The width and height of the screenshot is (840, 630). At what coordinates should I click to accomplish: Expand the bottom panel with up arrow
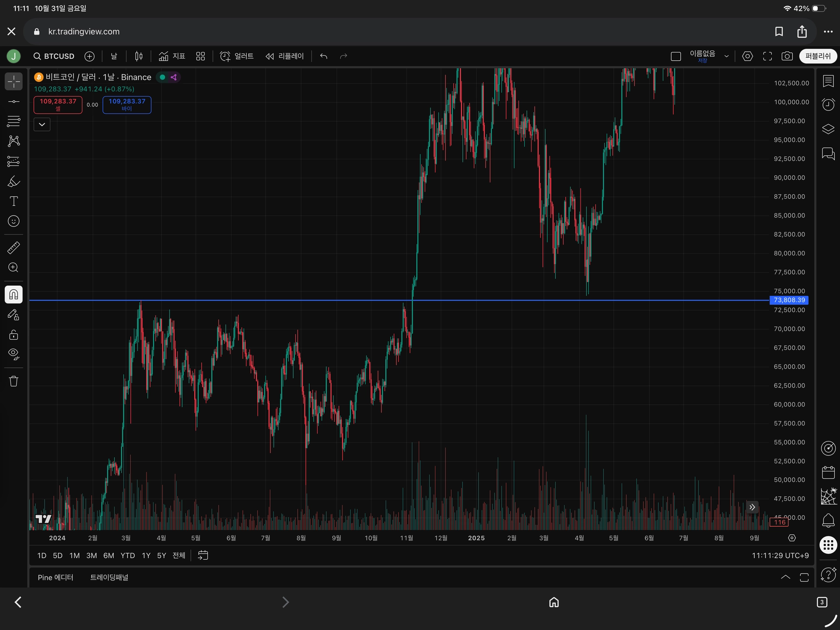[785, 577]
